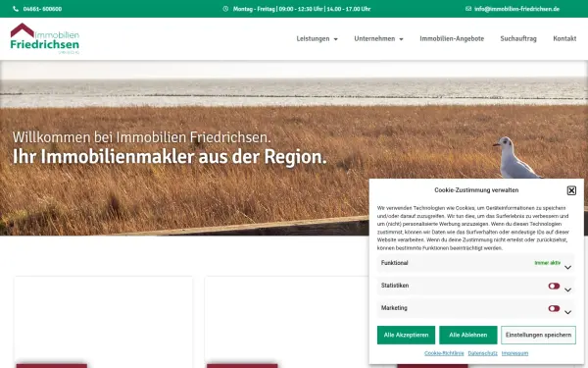Toggle the Statistiken cookie switch
The height and width of the screenshot is (368, 588).
point(554,287)
